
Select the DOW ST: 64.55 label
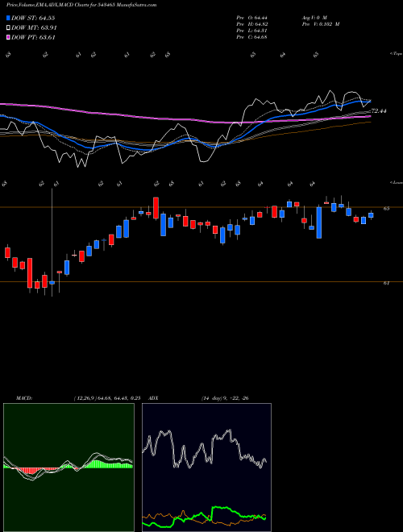[x=33, y=18]
